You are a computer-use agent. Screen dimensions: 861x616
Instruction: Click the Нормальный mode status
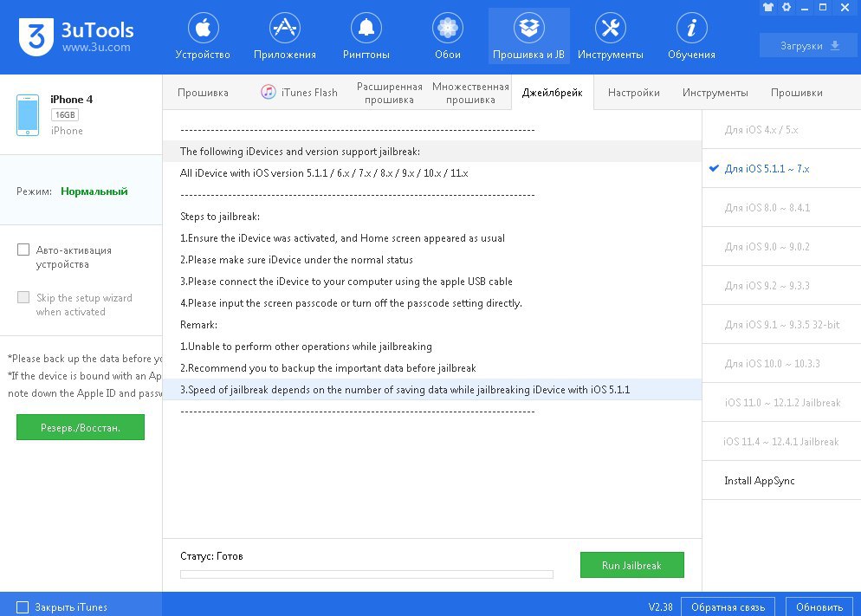pyautogui.click(x=94, y=191)
